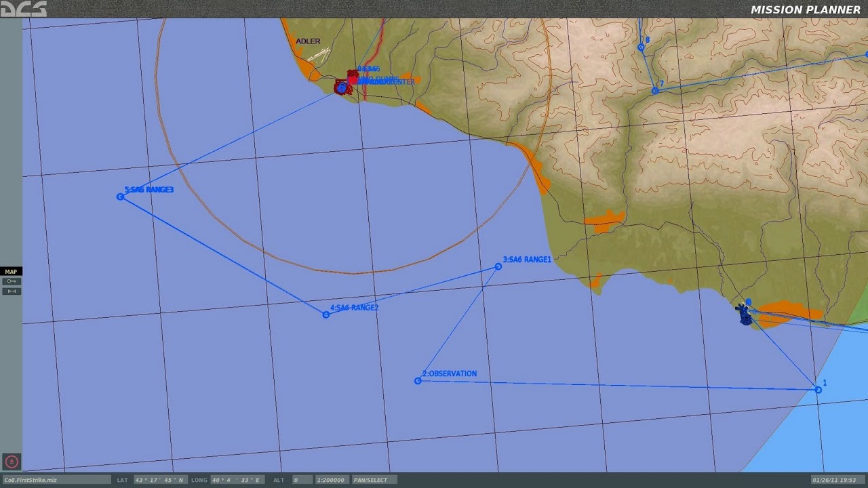Click the PAN/SELECT mode indicator

pos(373,480)
